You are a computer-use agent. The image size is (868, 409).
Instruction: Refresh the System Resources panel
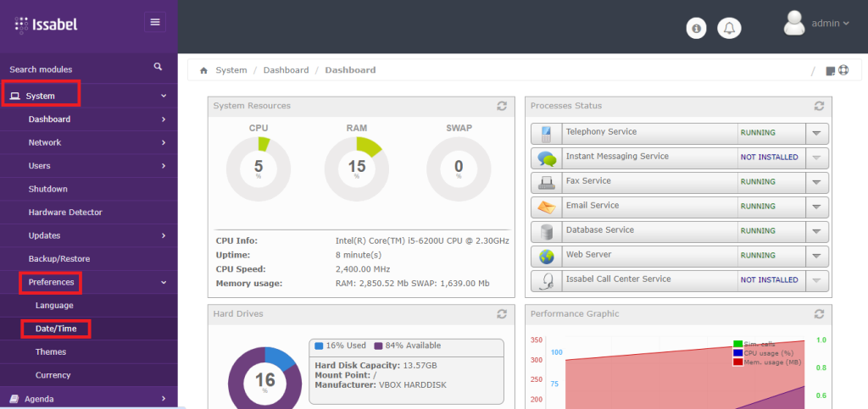[x=502, y=106]
